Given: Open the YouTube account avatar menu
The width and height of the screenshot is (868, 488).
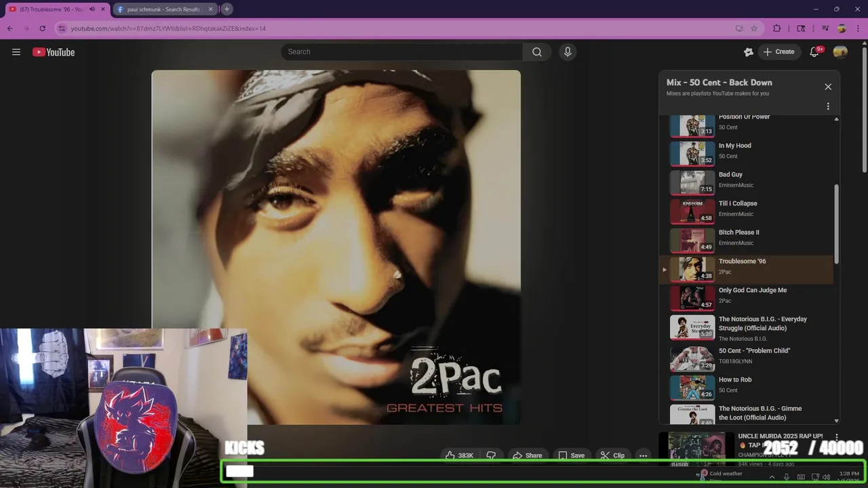Looking at the screenshot, I should coord(840,52).
